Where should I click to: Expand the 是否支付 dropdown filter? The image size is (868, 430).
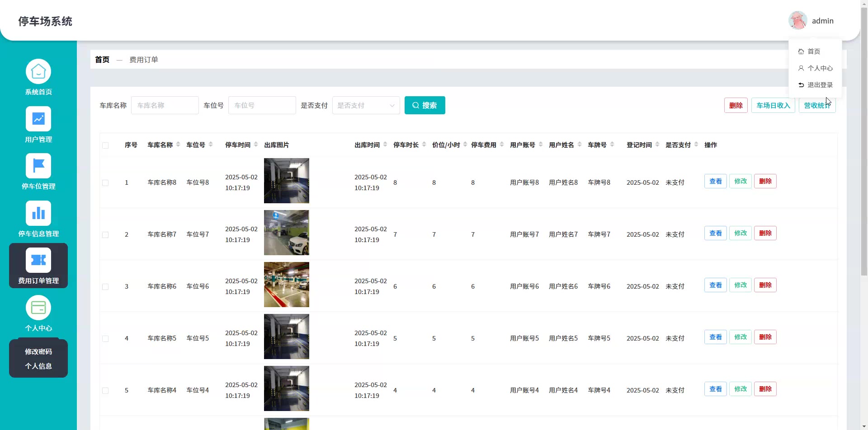point(366,105)
